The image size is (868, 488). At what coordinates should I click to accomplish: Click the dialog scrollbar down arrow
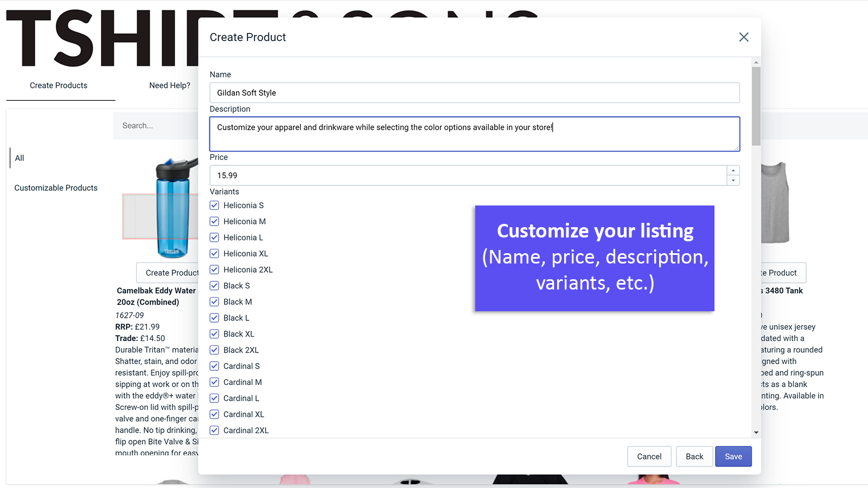756,433
